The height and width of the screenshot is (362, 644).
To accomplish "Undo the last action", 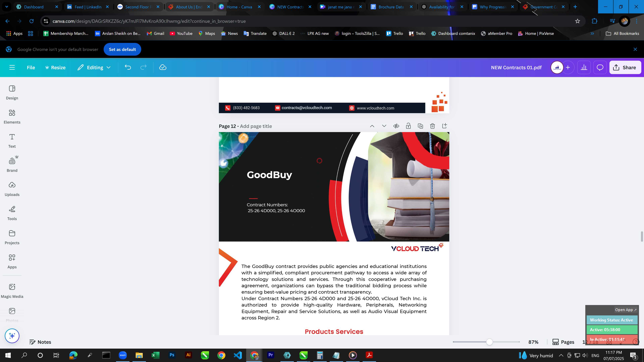I will pos(128,67).
